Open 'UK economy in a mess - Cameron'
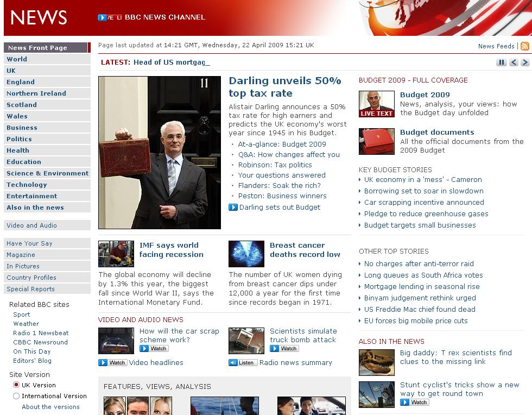Image resolution: width=532 pixels, height=415 pixels. [423, 180]
